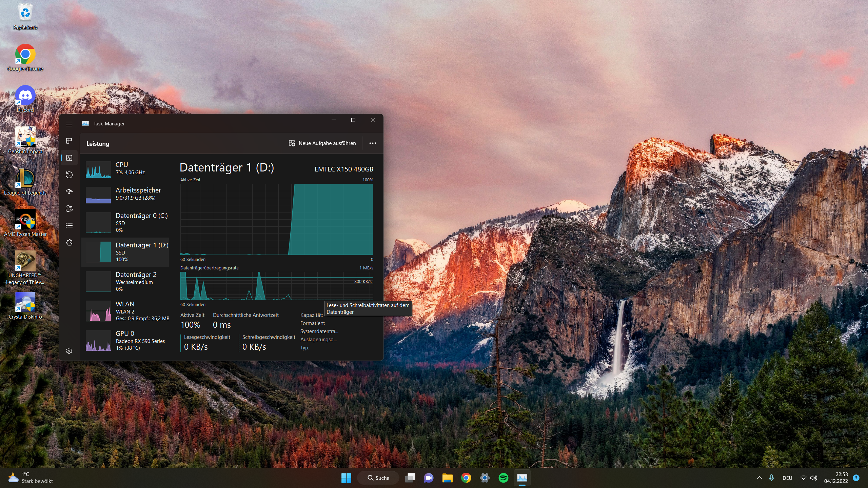Select CPU in the performance list

click(x=125, y=169)
